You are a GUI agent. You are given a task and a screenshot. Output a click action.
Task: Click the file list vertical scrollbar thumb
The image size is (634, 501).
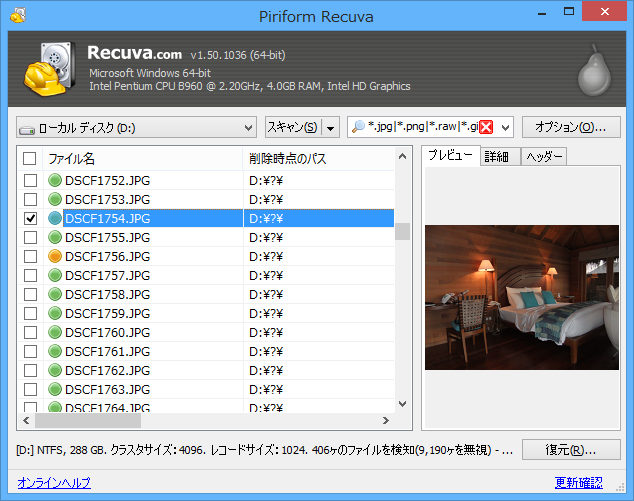(x=403, y=231)
